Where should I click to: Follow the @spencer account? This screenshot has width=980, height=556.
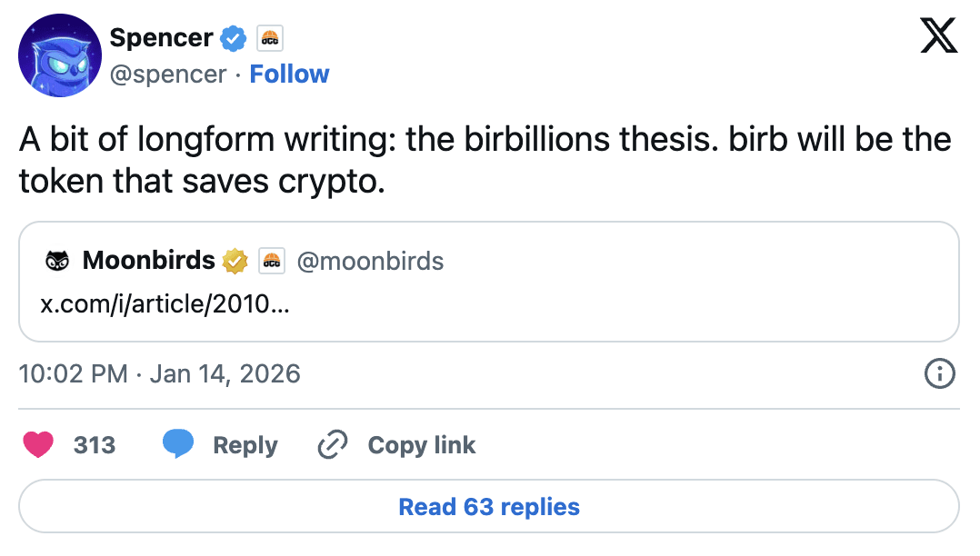coord(289,74)
